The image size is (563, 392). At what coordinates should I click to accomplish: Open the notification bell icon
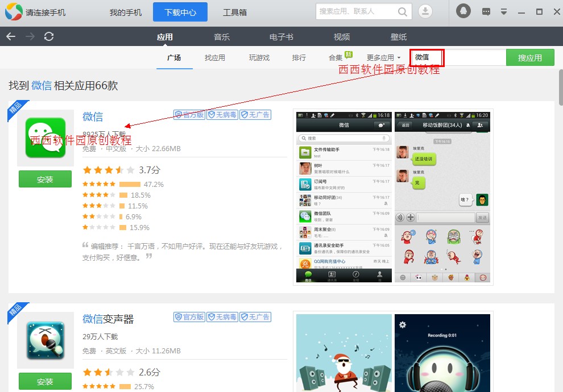[x=463, y=11]
